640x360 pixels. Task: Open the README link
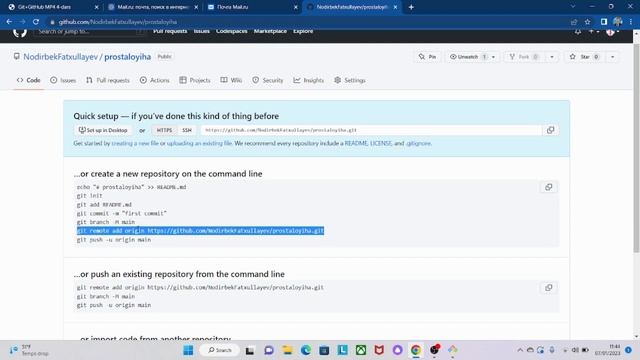click(x=356, y=144)
